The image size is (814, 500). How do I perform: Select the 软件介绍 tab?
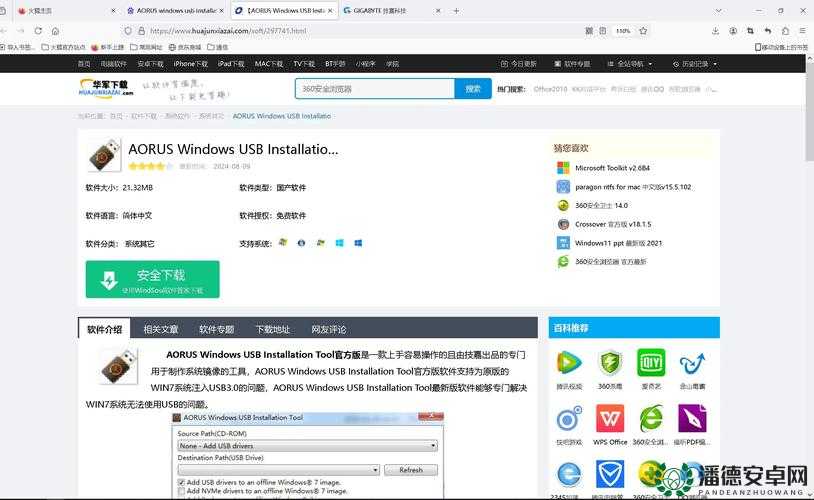(x=104, y=329)
